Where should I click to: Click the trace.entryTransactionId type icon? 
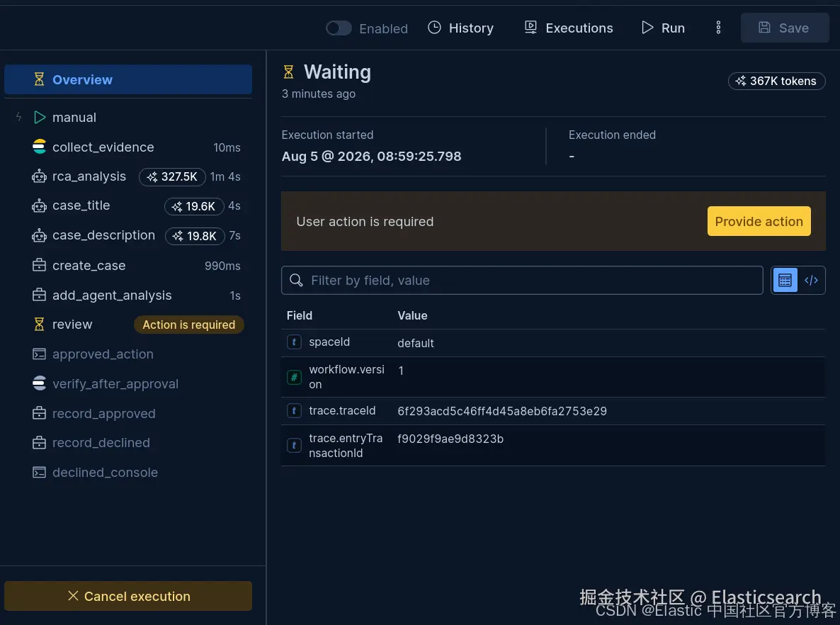[294, 446]
